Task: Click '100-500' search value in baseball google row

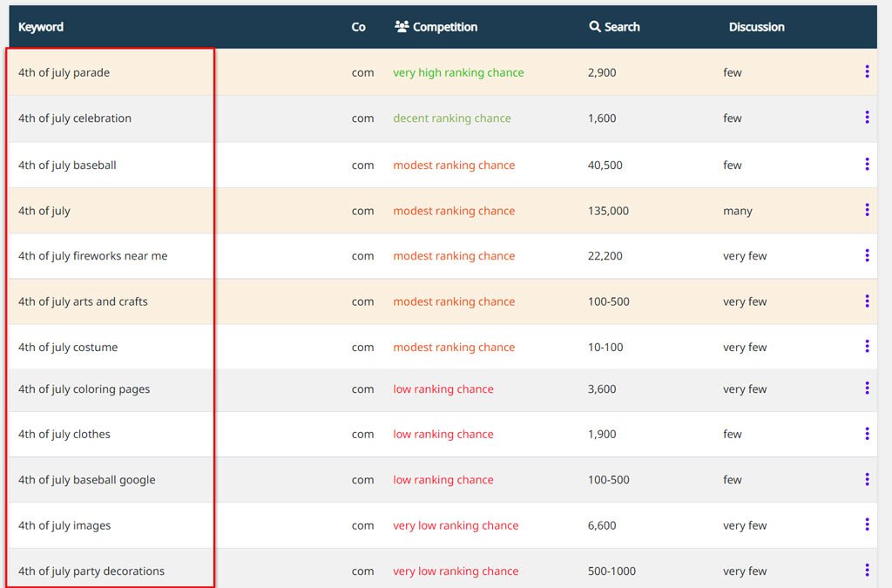Action: coord(609,480)
